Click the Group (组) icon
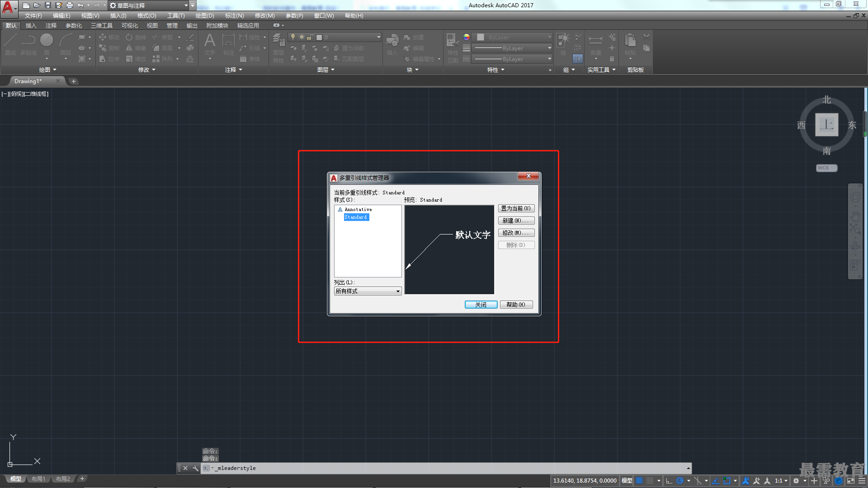 pos(563,43)
